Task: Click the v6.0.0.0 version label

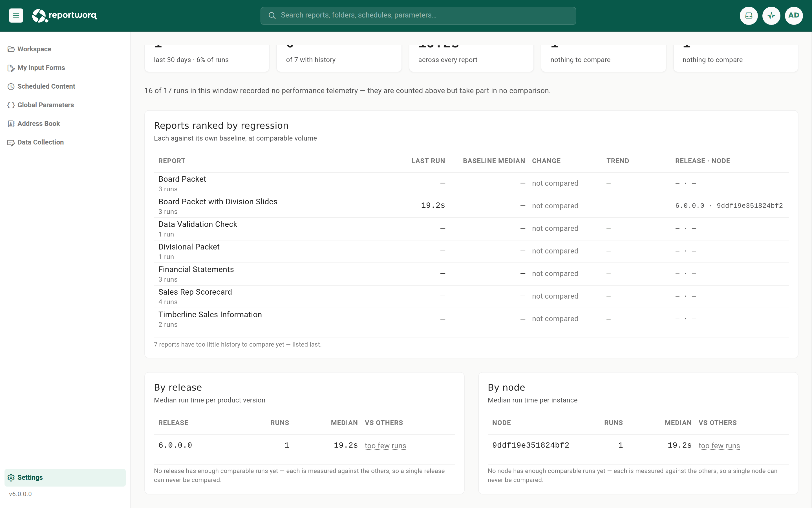Action: [20, 494]
